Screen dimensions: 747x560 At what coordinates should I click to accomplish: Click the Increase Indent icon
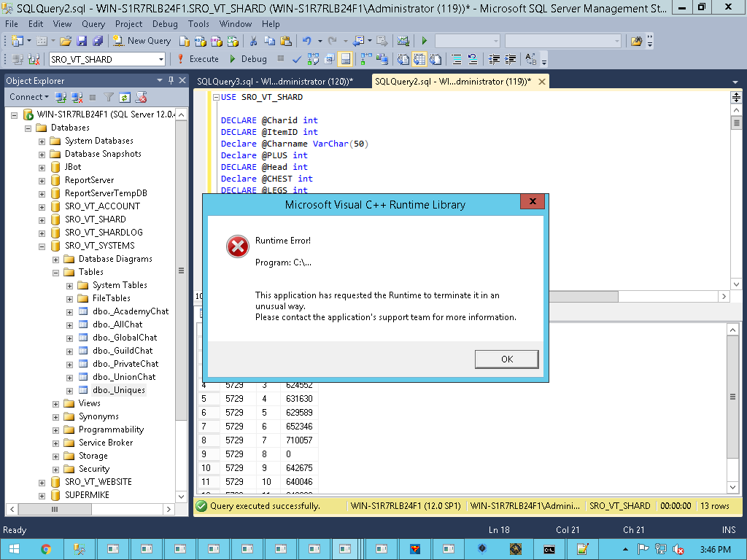coord(510,59)
